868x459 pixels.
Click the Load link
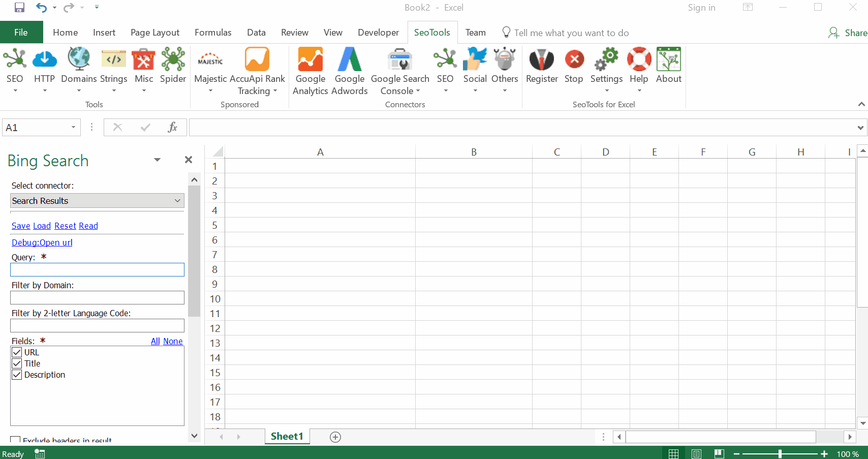42,226
